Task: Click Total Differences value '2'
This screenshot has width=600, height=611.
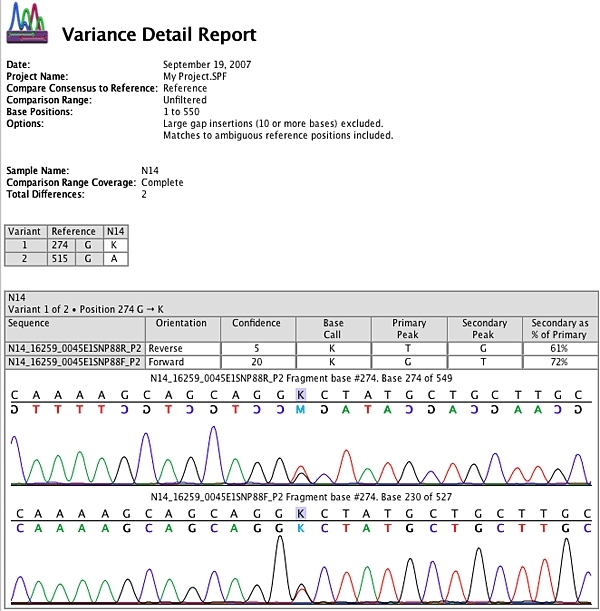Action: coord(144,194)
